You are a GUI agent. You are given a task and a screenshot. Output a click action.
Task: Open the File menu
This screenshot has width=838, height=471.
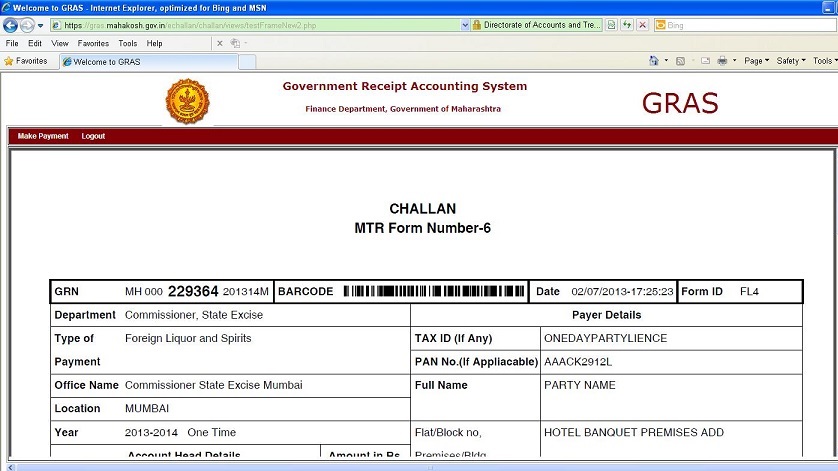coord(12,43)
